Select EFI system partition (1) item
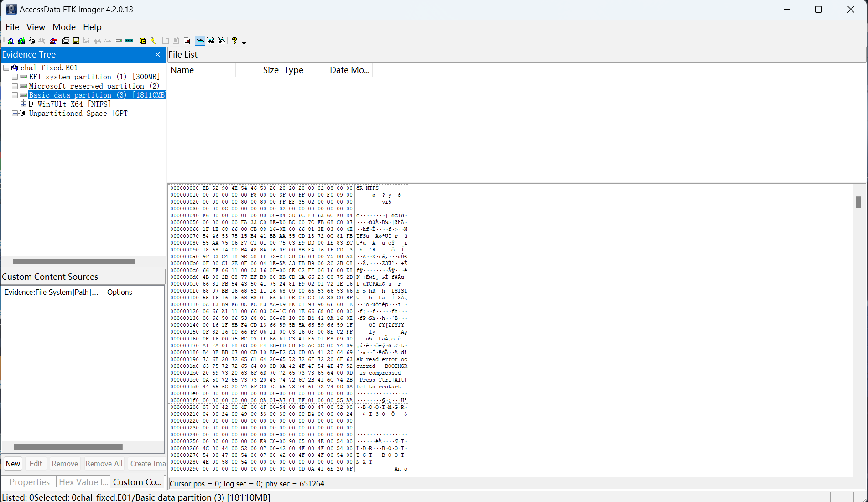Viewport: 868px width, 502px height. pos(94,77)
